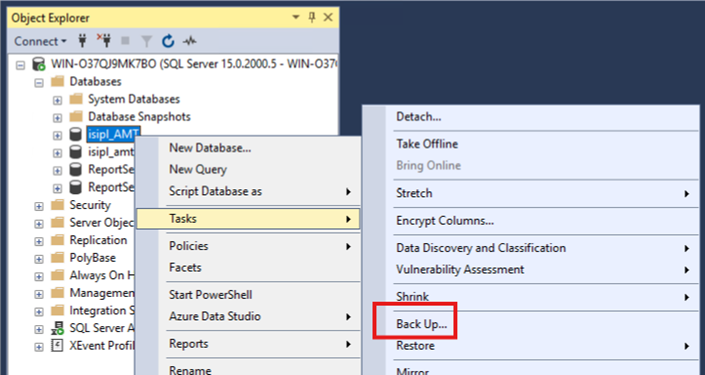
Task: Click the Replication folder icon
Action: [57, 240]
